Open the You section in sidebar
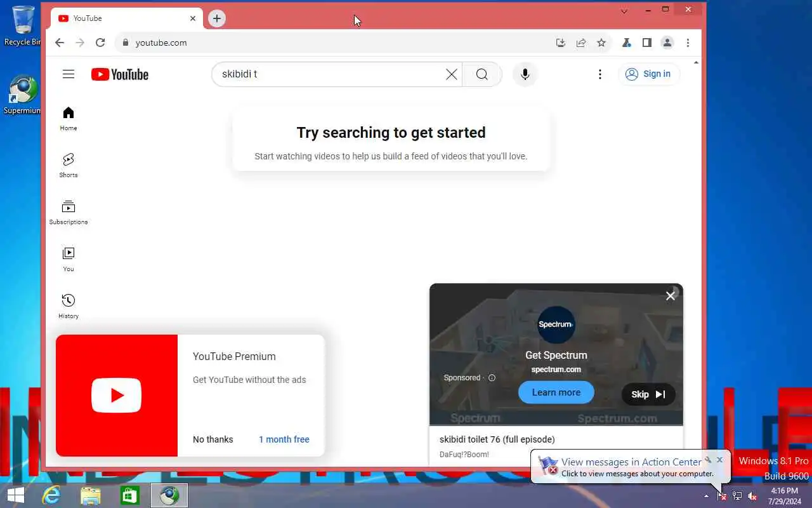812x508 pixels. tap(69, 259)
